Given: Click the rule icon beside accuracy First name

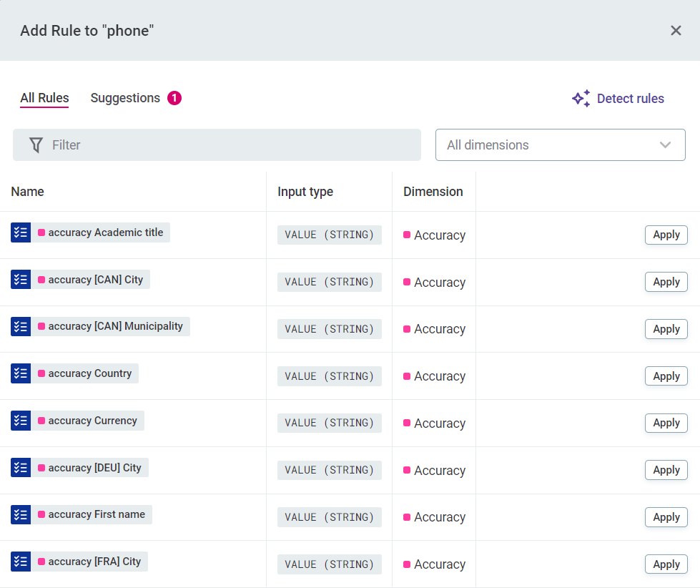Looking at the screenshot, I should coord(21,514).
